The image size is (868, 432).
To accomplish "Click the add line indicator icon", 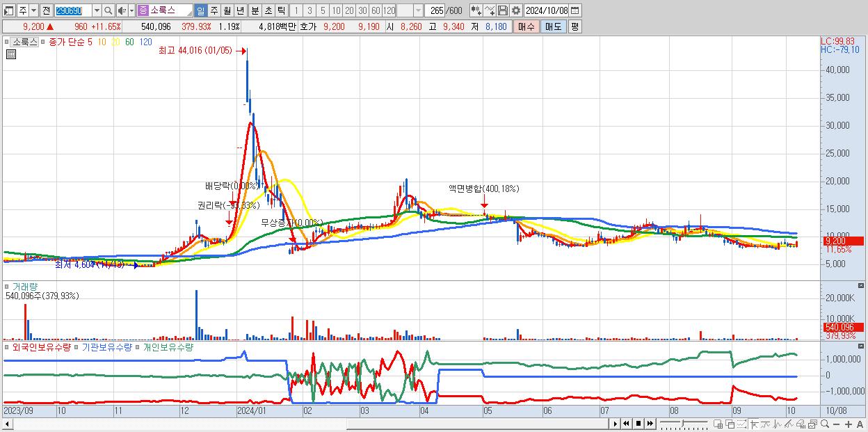I will (490, 10).
